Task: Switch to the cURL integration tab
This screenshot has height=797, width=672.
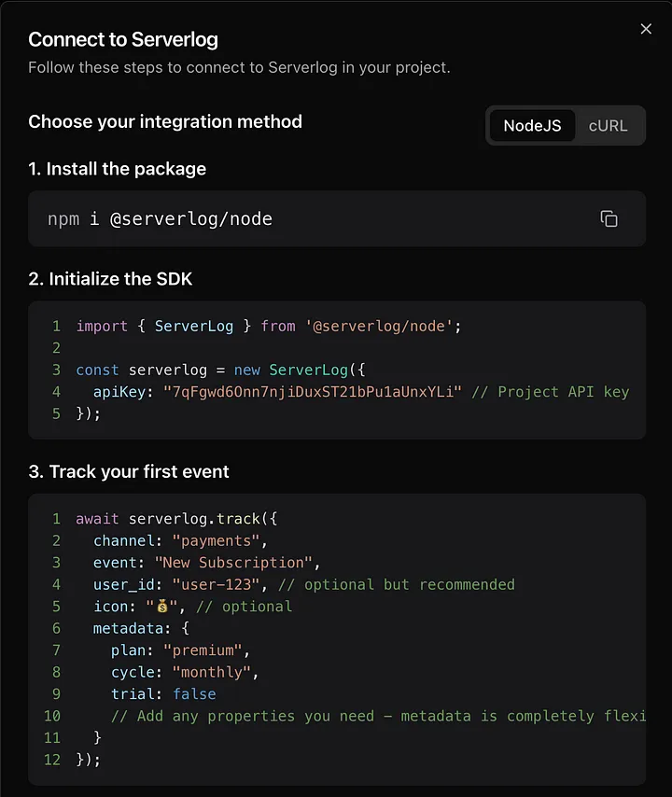Action: 608,126
